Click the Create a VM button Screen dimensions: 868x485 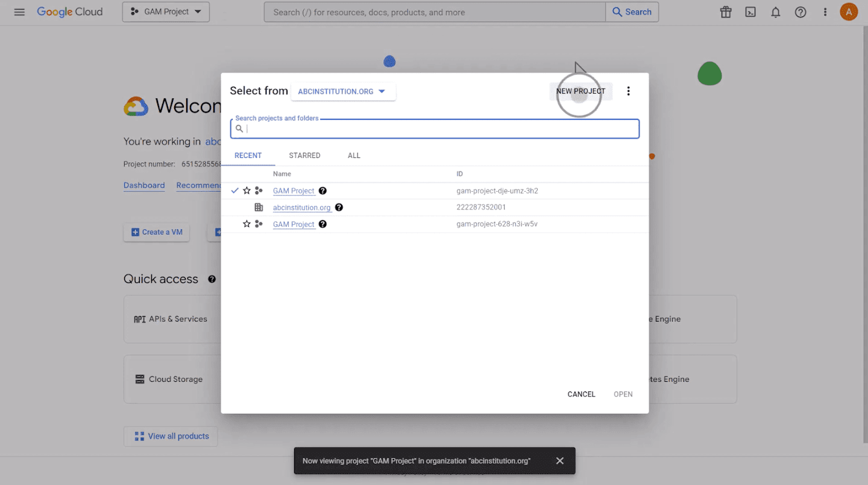pos(157,232)
